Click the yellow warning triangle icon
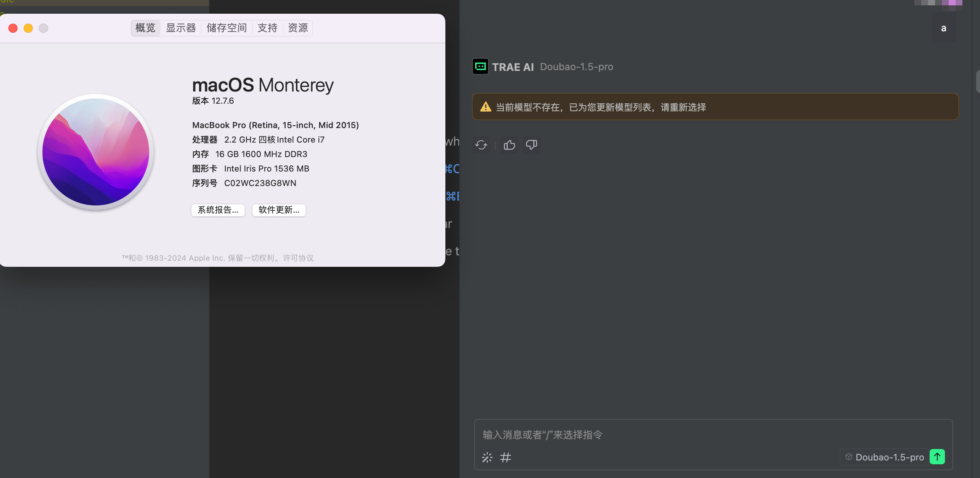The height and width of the screenshot is (478, 980). (x=485, y=107)
